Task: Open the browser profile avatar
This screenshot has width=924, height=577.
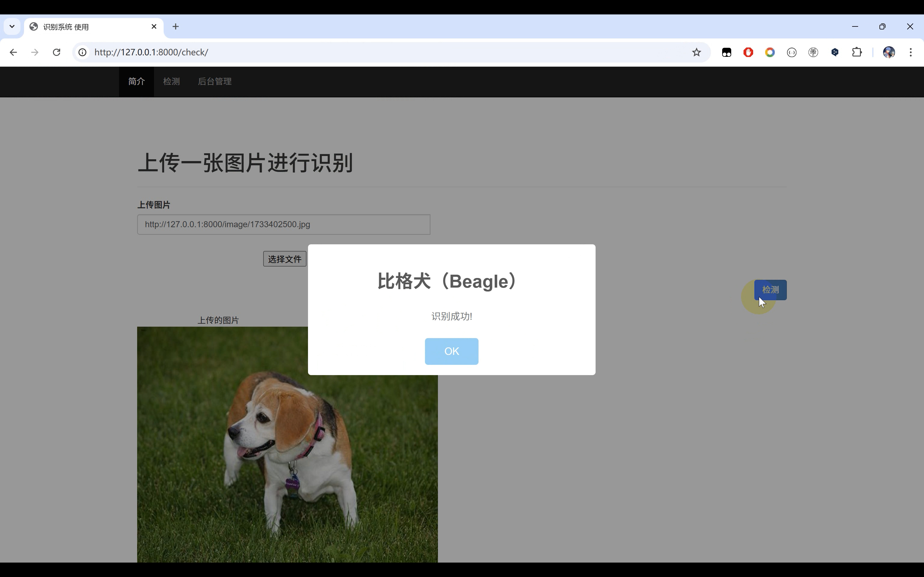Action: pyautogui.click(x=889, y=52)
